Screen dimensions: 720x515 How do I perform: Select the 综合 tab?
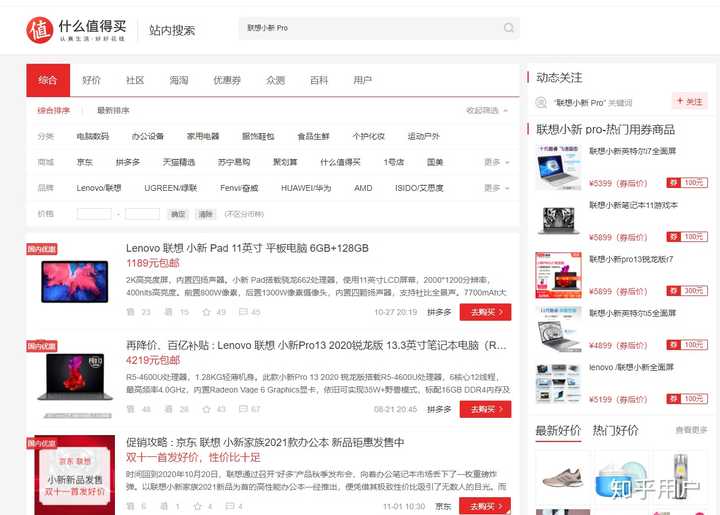coord(48,80)
